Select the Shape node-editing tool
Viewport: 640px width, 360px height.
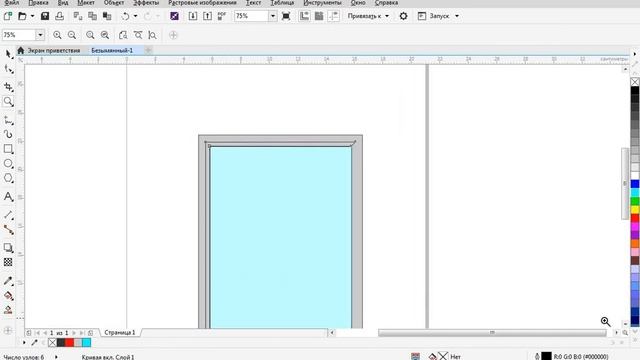point(9,69)
